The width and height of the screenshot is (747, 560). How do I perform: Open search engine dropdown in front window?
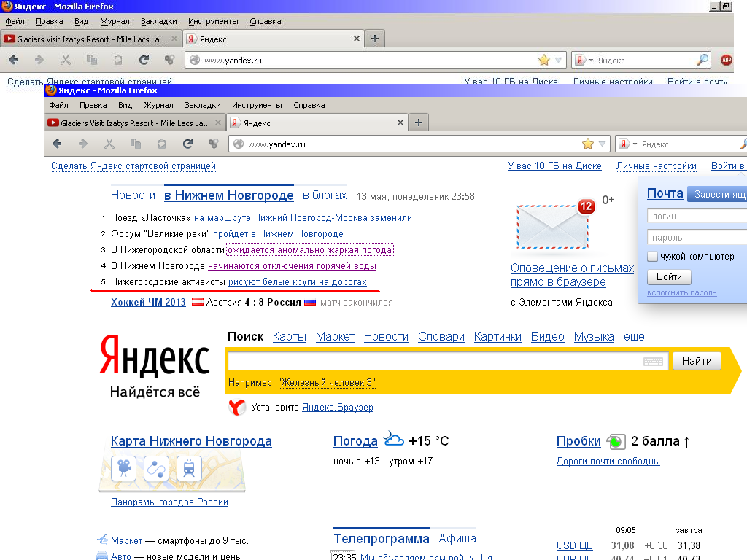(635, 144)
